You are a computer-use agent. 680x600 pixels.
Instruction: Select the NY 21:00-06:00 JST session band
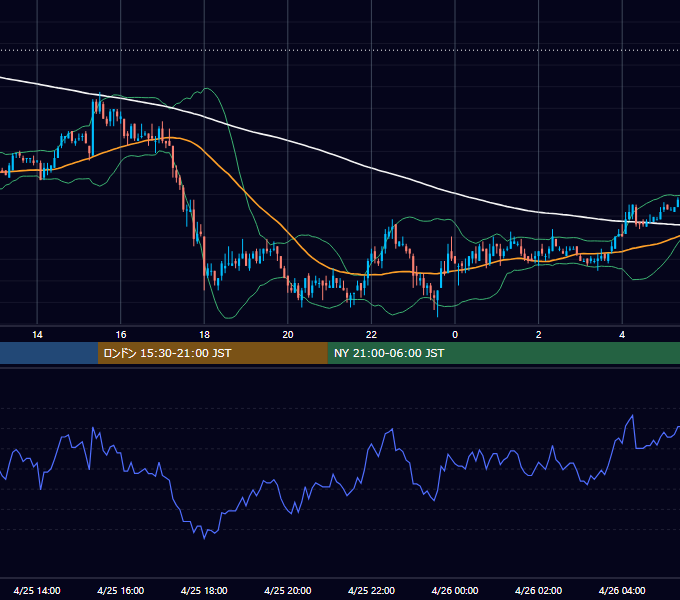[503, 353]
